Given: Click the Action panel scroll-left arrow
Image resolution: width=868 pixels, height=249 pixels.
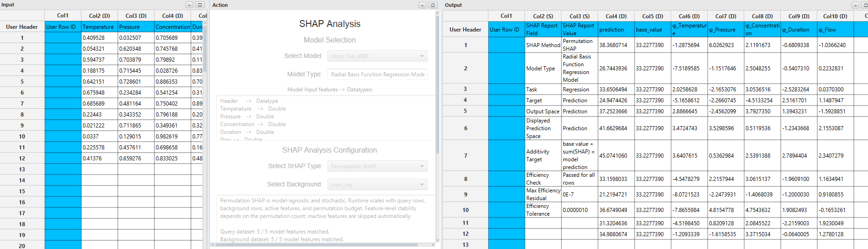Looking at the screenshot, I should pyautogui.click(x=212, y=245).
